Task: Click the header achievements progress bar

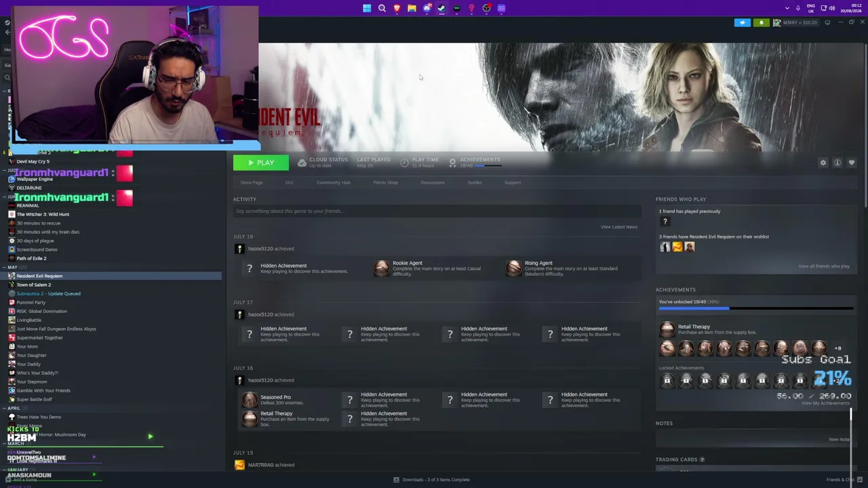Action: click(x=488, y=166)
